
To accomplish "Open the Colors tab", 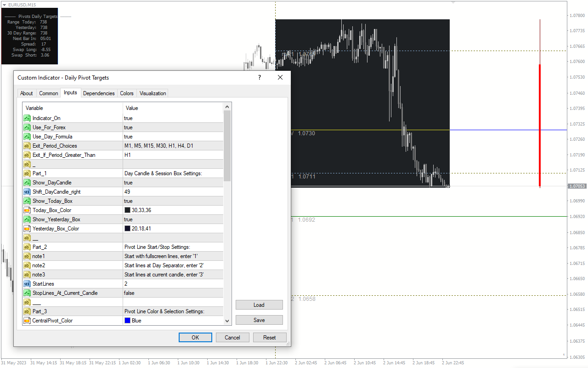I will (127, 93).
